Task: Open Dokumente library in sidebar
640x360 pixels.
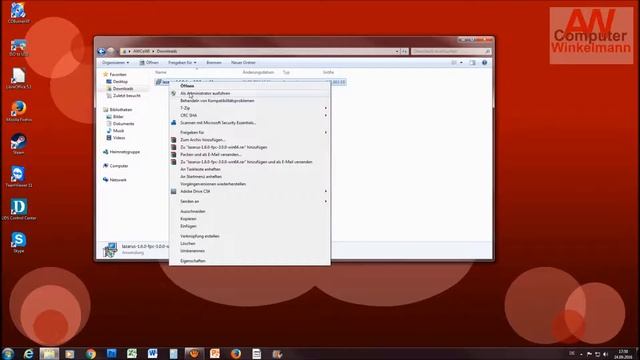Action: tap(123, 124)
